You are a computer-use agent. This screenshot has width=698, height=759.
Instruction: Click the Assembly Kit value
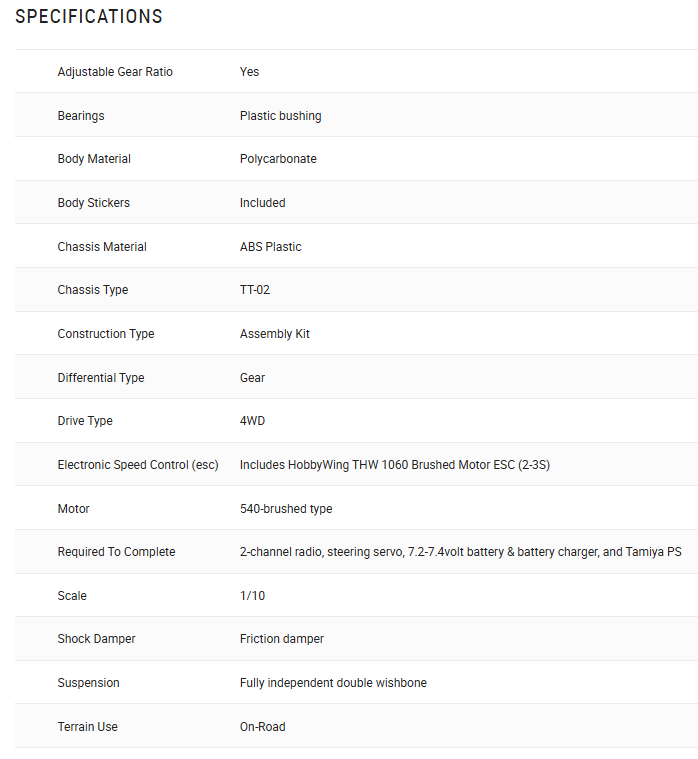coord(274,334)
